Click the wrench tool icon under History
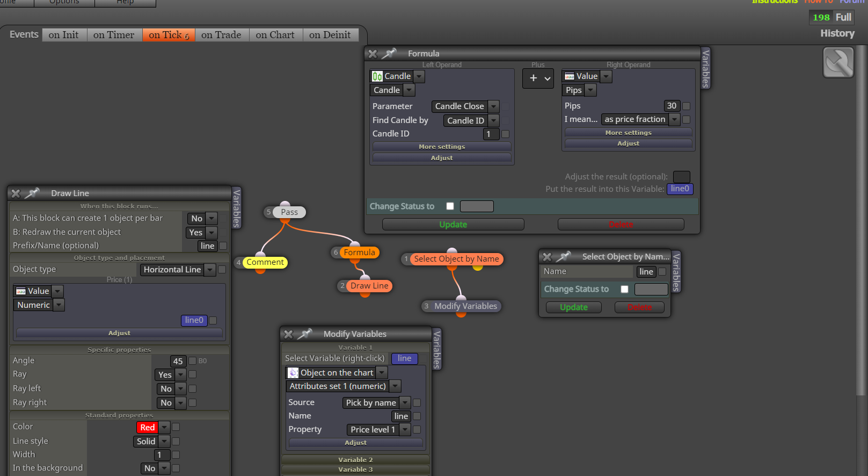The height and width of the screenshot is (476, 868). click(x=838, y=62)
